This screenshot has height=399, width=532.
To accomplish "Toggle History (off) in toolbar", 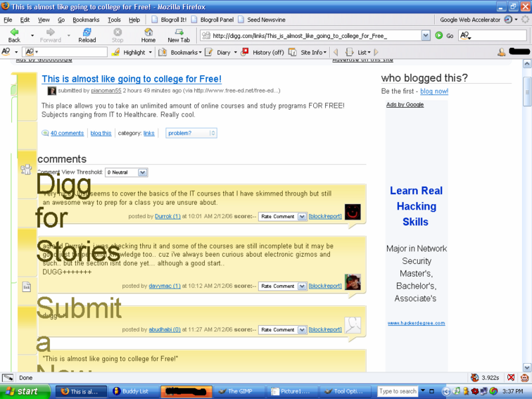I will click(262, 52).
